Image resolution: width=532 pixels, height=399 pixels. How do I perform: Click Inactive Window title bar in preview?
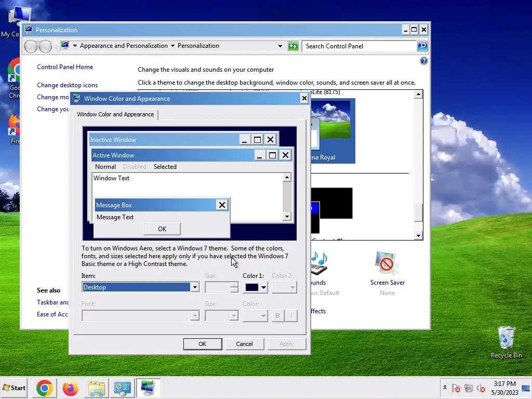[x=164, y=139]
